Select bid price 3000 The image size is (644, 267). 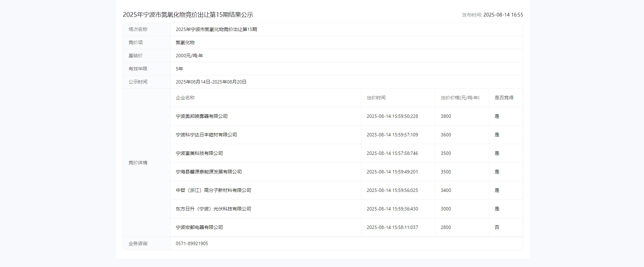point(446,209)
